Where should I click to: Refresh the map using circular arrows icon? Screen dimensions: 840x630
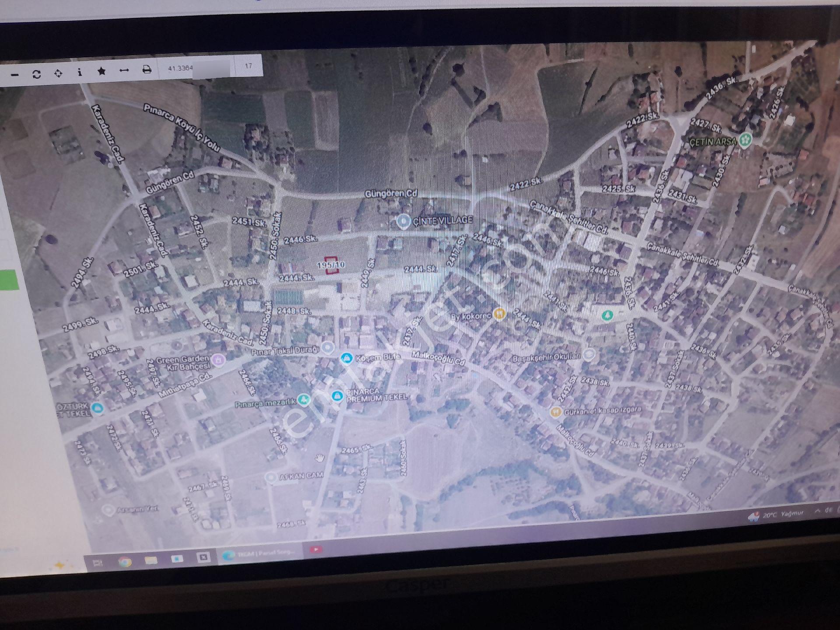click(x=37, y=74)
